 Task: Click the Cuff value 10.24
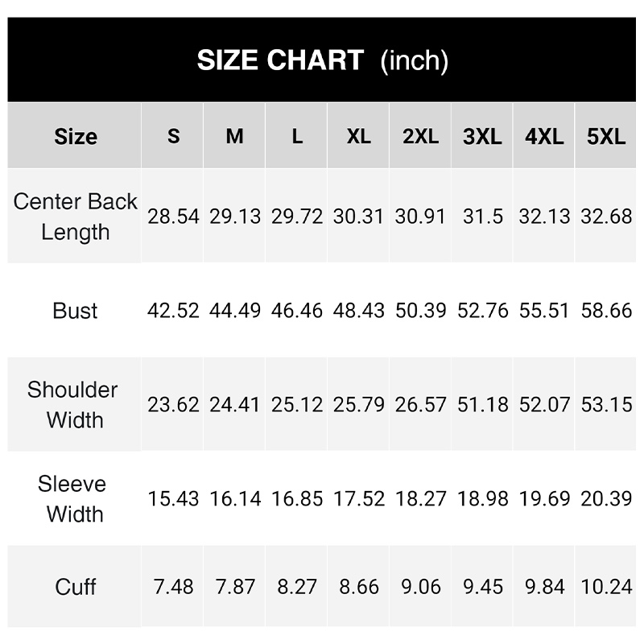click(606, 587)
